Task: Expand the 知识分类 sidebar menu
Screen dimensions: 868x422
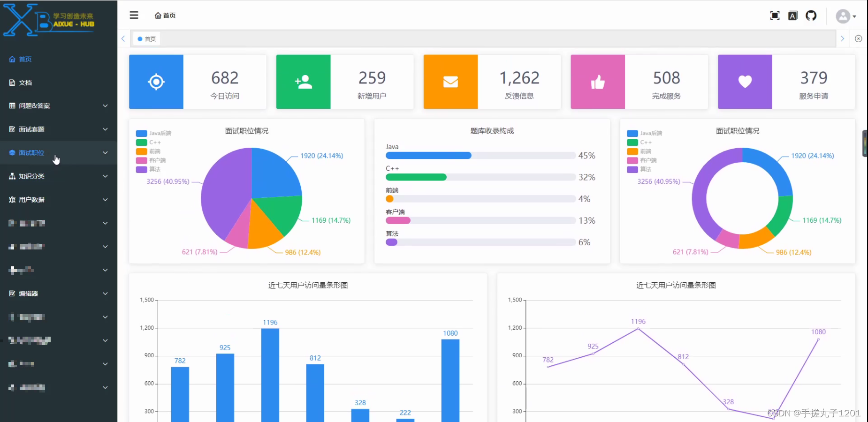Action: [x=59, y=176]
